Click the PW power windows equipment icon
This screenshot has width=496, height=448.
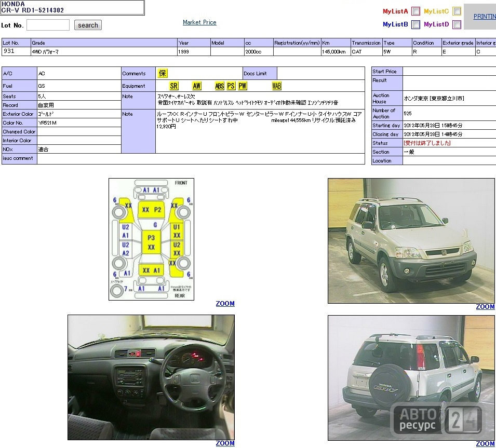243,86
